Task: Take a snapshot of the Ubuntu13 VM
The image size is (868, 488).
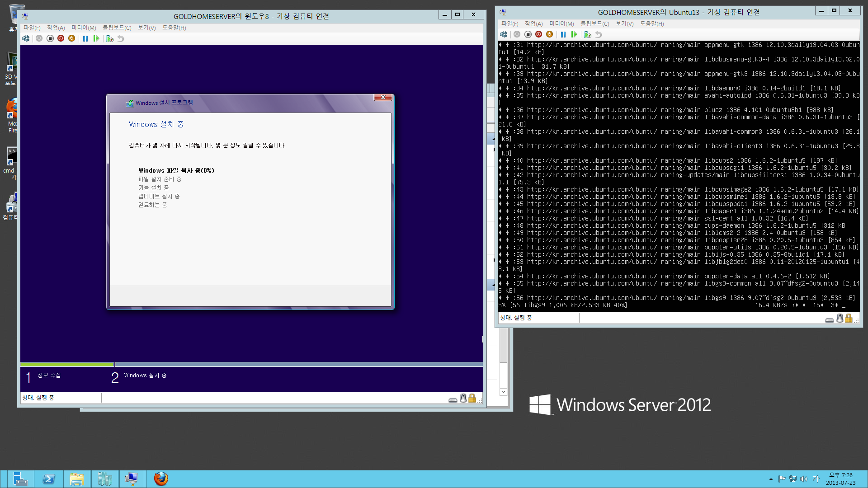Action: (x=588, y=34)
